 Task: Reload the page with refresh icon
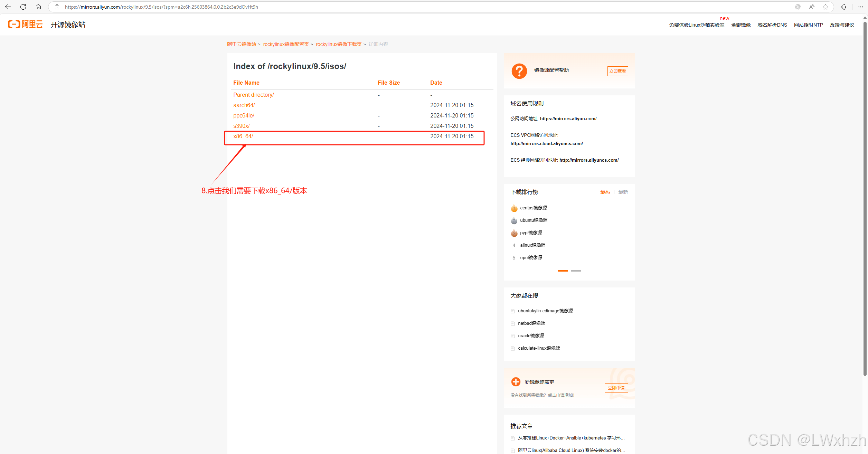coord(23,7)
